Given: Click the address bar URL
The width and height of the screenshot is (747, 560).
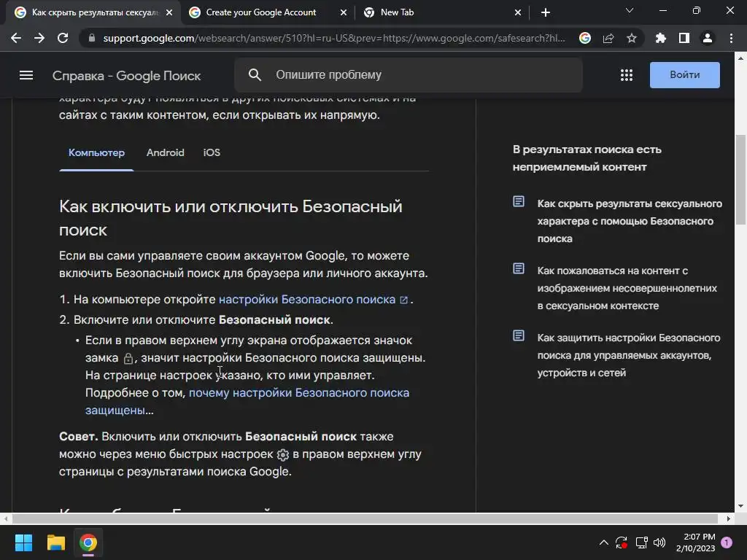Looking at the screenshot, I should tap(333, 38).
